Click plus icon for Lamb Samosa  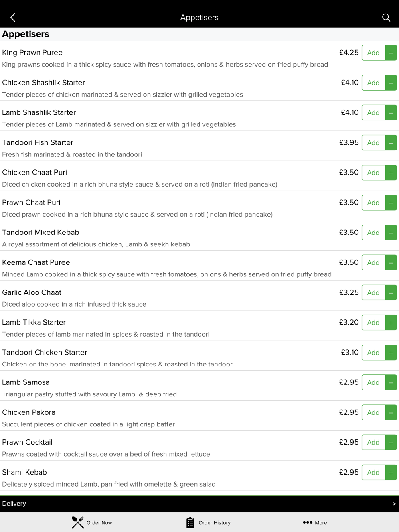pos(391,382)
